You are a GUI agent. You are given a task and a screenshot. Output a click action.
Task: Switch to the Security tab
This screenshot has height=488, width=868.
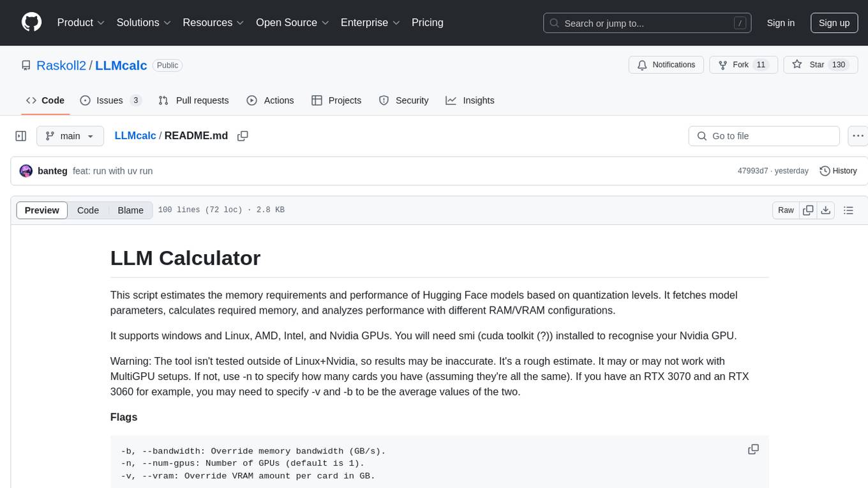pyautogui.click(x=403, y=100)
